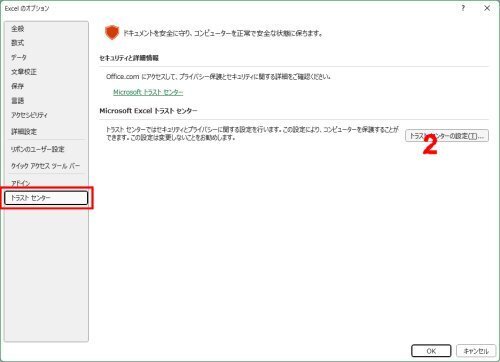Close the Excel Options dialog
Viewport: 500px width, 362px height.
tap(487, 8)
